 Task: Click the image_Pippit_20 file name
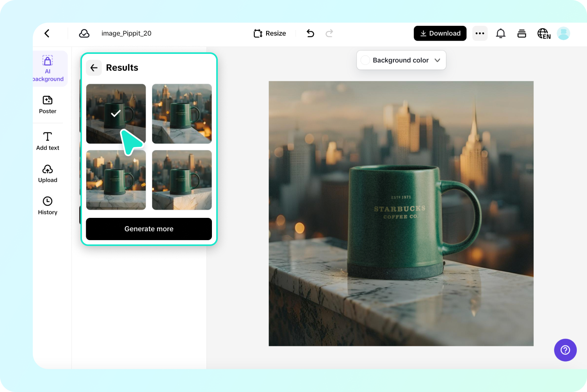pyautogui.click(x=126, y=34)
